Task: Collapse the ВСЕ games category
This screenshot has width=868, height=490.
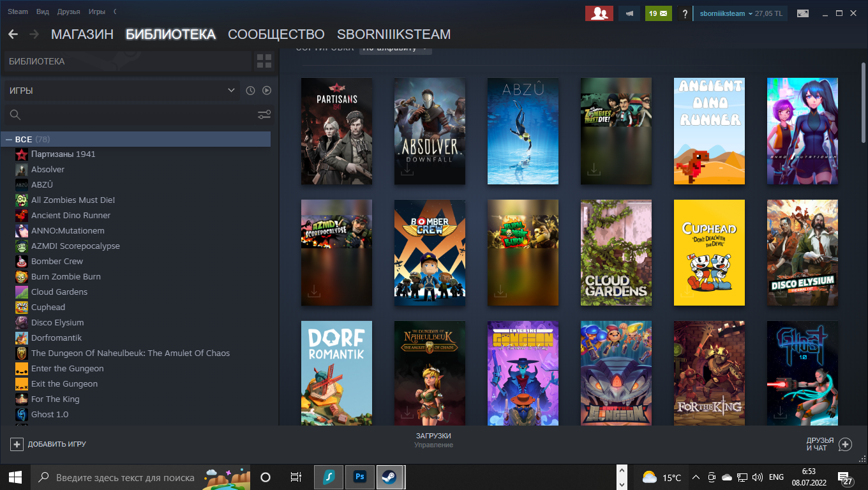Action: (x=10, y=139)
